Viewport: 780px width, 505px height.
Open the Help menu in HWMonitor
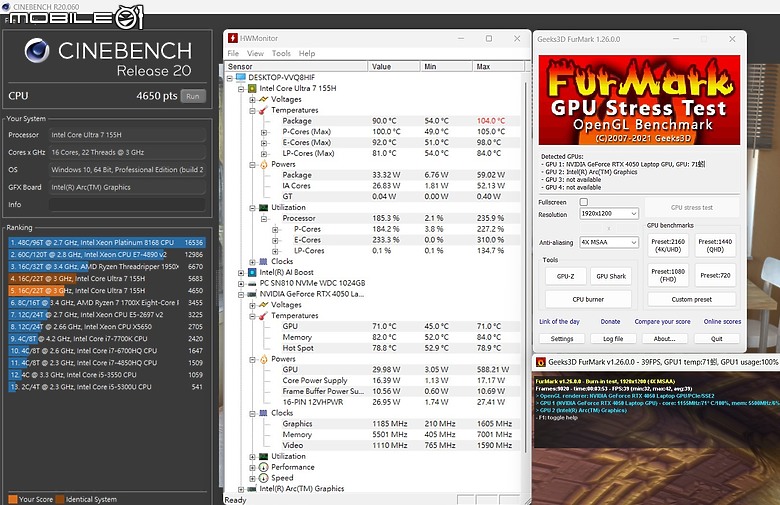click(307, 53)
